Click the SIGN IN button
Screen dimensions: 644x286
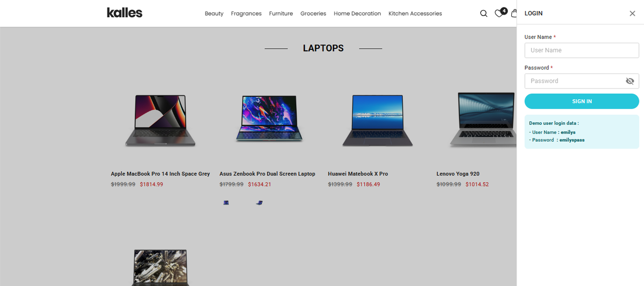[x=582, y=101]
